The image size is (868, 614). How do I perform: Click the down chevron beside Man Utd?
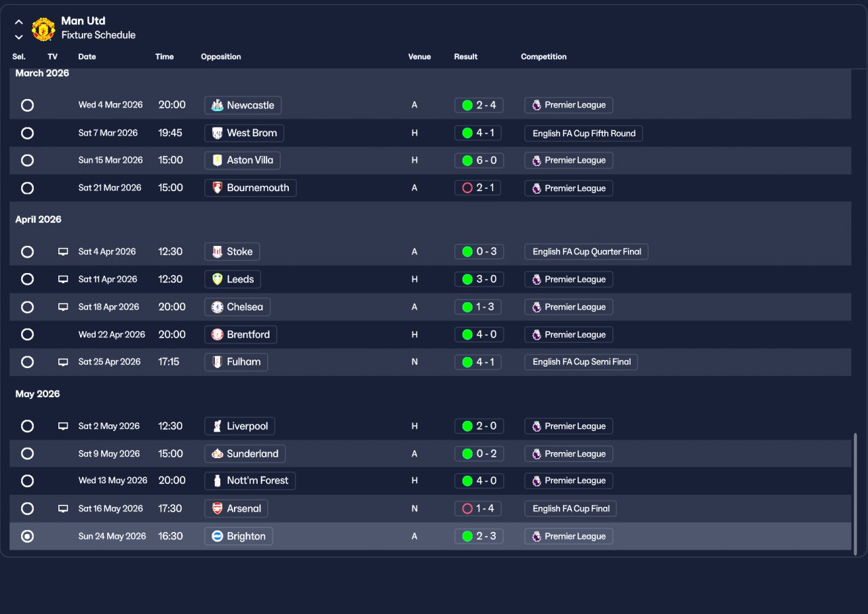19,37
